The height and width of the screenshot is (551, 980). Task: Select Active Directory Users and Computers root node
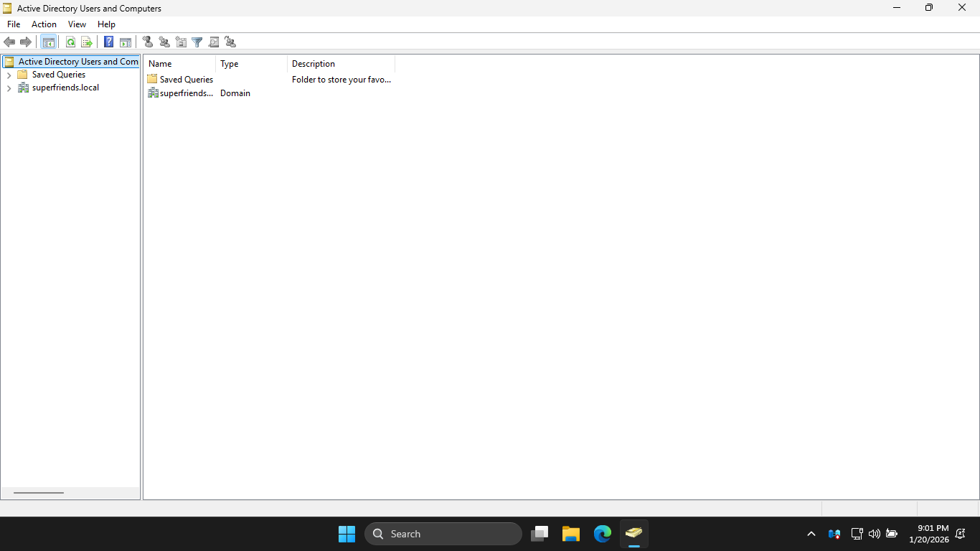click(x=77, y=62)
